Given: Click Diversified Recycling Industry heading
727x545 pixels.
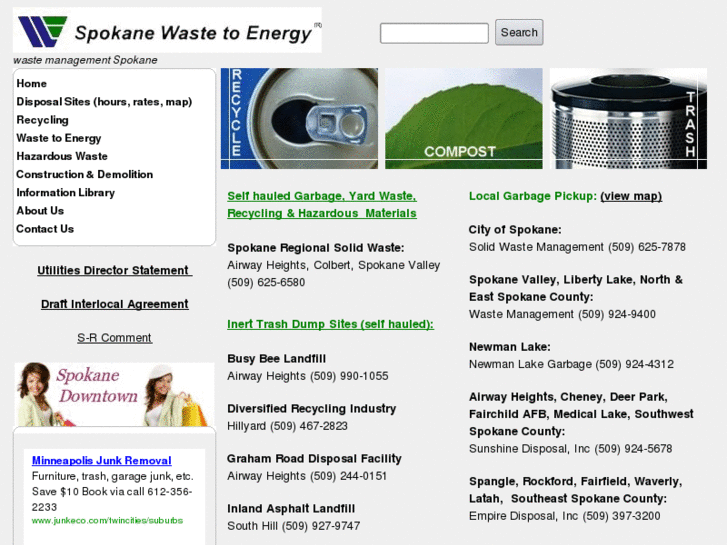Looking at the screenshot, I should tap(312, 409).
